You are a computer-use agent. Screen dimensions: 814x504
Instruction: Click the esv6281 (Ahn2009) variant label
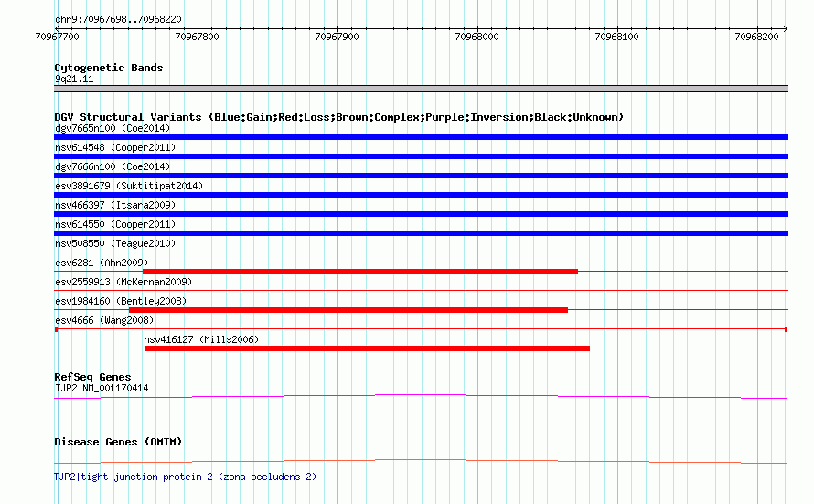tap(102, 263)
